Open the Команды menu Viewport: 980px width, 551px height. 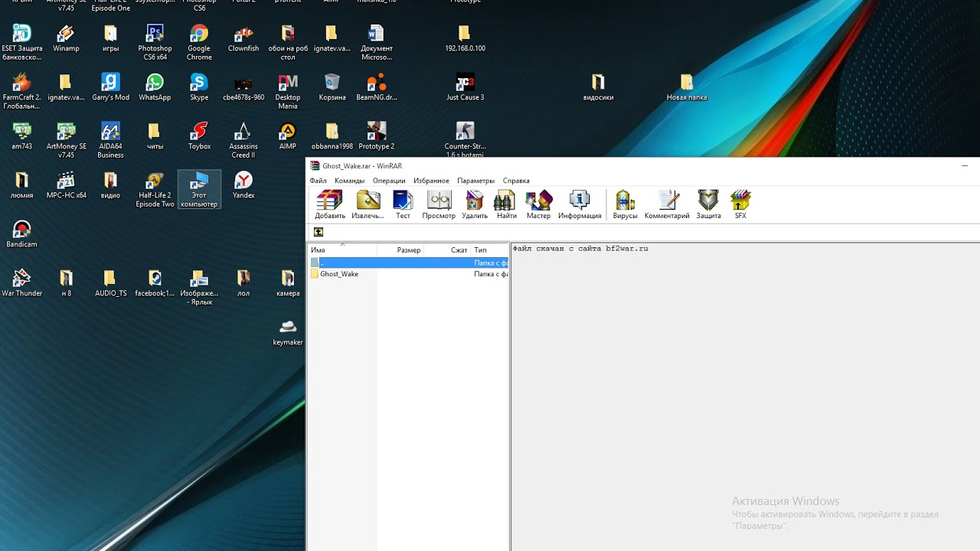[x=349, y=181]
